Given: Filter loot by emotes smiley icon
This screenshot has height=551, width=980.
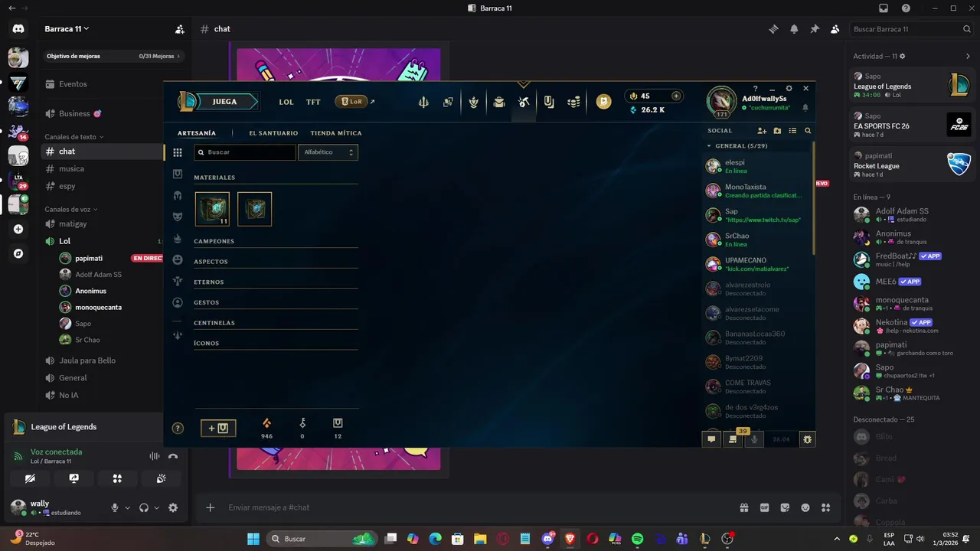Looking at the screenshot, I should pos(178,260).
